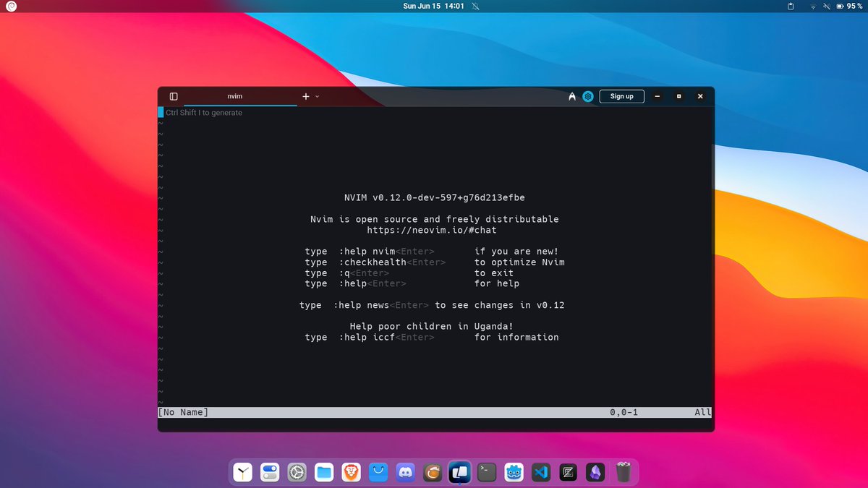Image resolution: width=868 pixels, height=488 pixels.
Task: Select the active Wave terminal icon in dock
Action: tap(460, 472)
